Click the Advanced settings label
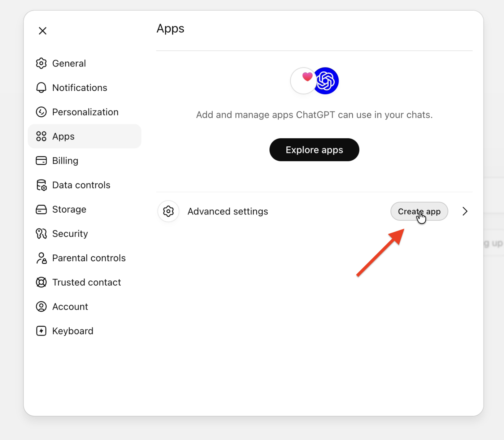504x440 pixels. point(228,211)
